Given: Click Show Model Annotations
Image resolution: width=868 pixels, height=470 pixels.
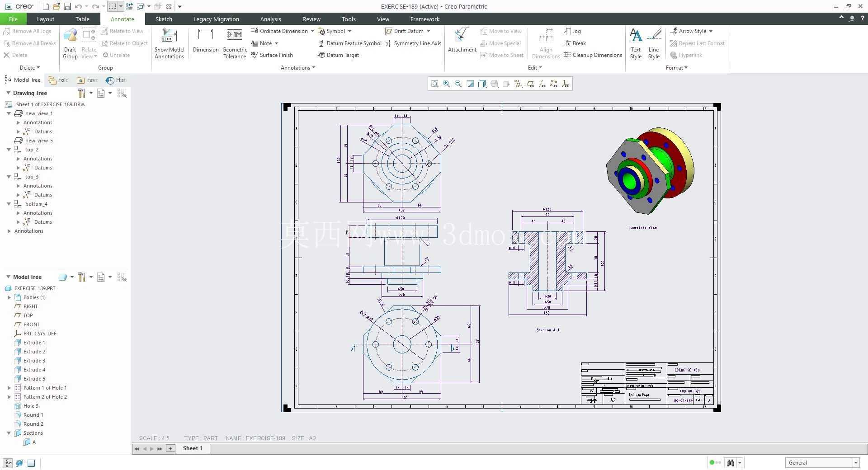Looking at the screenshot, I should 170,44.
